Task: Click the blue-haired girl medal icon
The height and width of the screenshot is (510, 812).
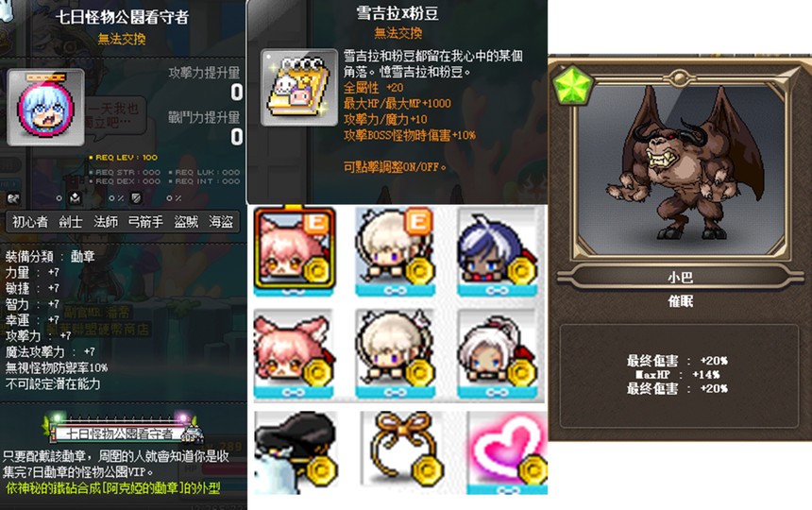Action: click(x=45, y=107)
